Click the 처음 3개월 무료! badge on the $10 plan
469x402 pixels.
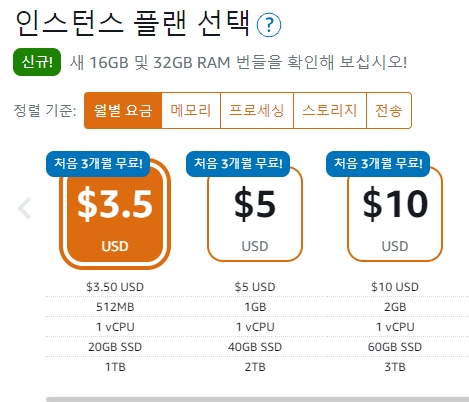(378, 164)
